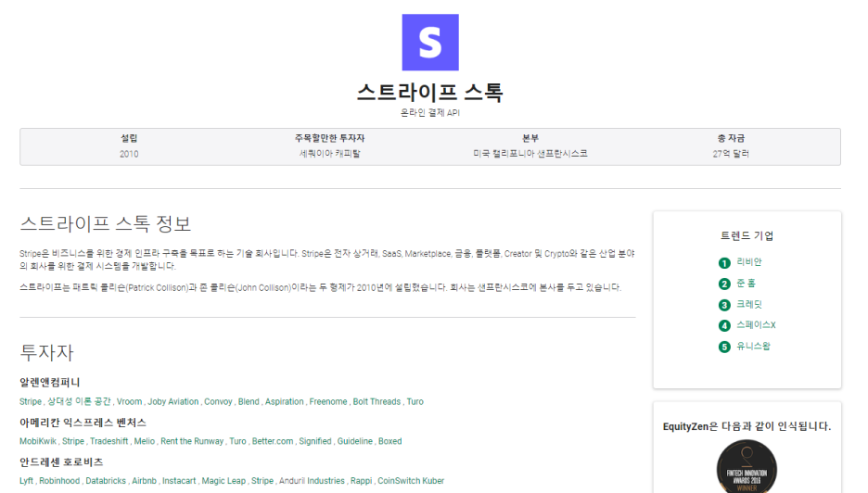Click the 스트라이프 스톡 page title
Screen dimensions: 868x493
click(x=430, y=92)
